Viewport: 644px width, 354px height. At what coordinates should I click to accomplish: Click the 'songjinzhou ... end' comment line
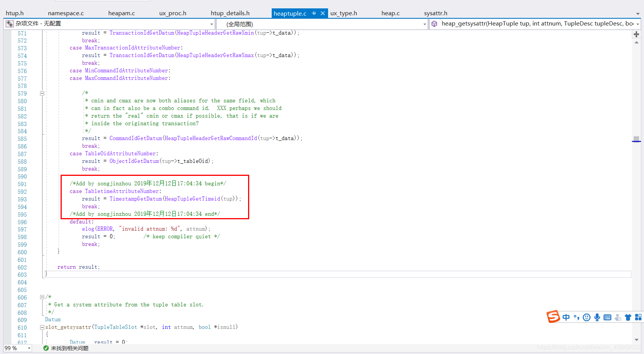click(145, 214)
